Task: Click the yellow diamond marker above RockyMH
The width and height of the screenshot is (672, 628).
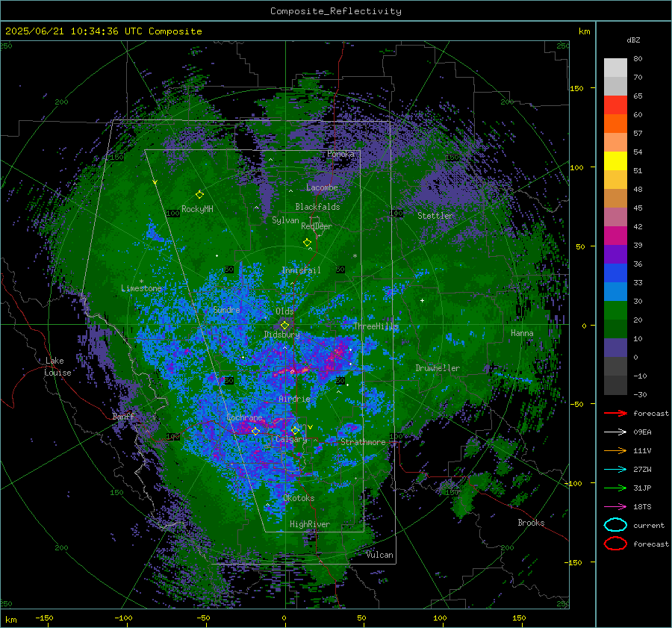Action: pos(199,195)
